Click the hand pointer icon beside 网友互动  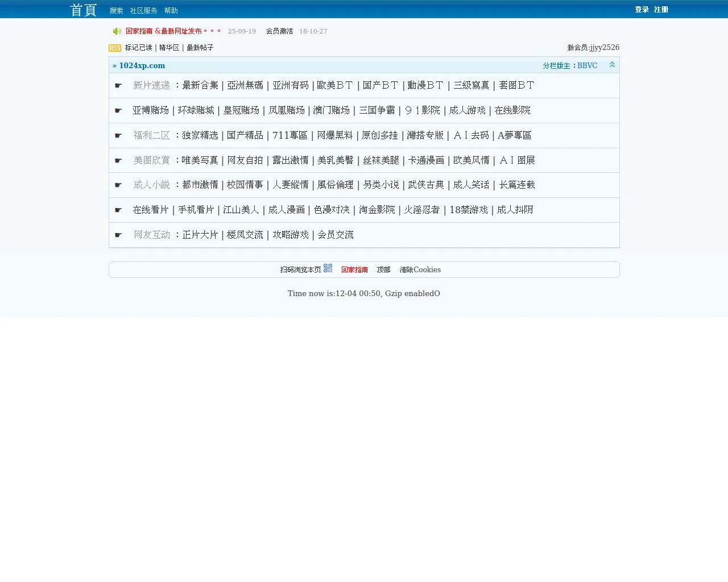coord(118,235)
